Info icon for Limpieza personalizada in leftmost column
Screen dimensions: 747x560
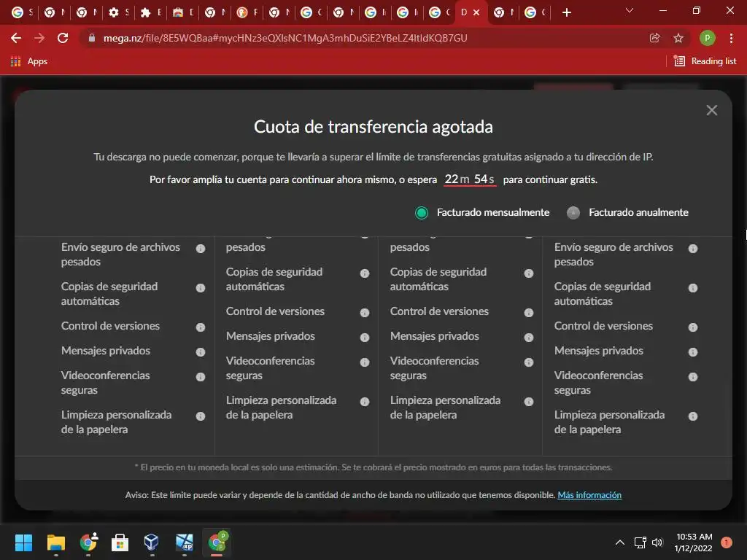point(201,416)
